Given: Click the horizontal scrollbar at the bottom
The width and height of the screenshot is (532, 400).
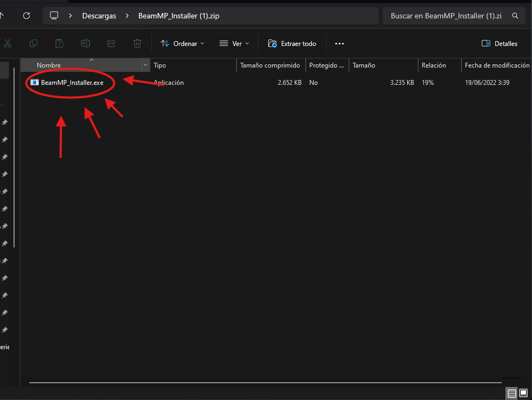Looking at the screenshot, I should pyautogui.click(x=265, y=383).
